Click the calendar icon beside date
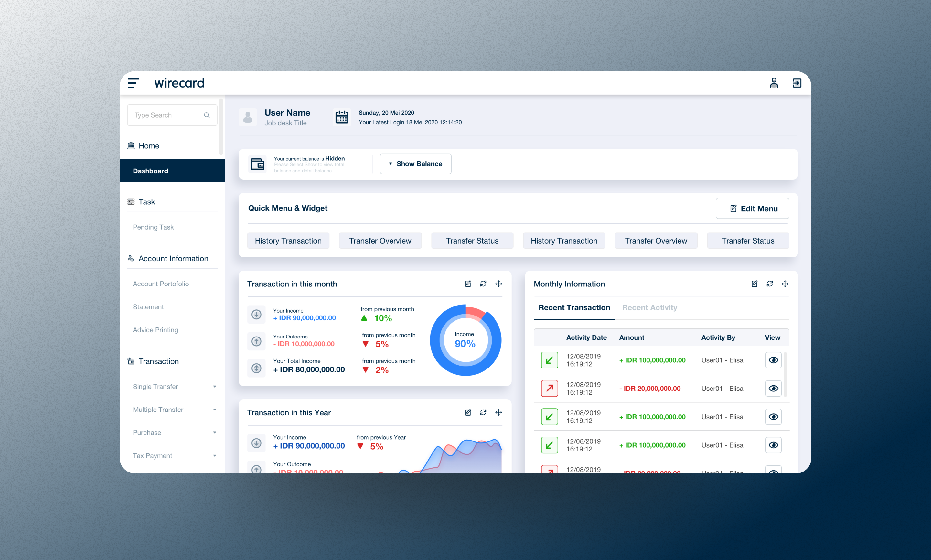The height and width of the screenshot is (560, 931). (342, 117)
